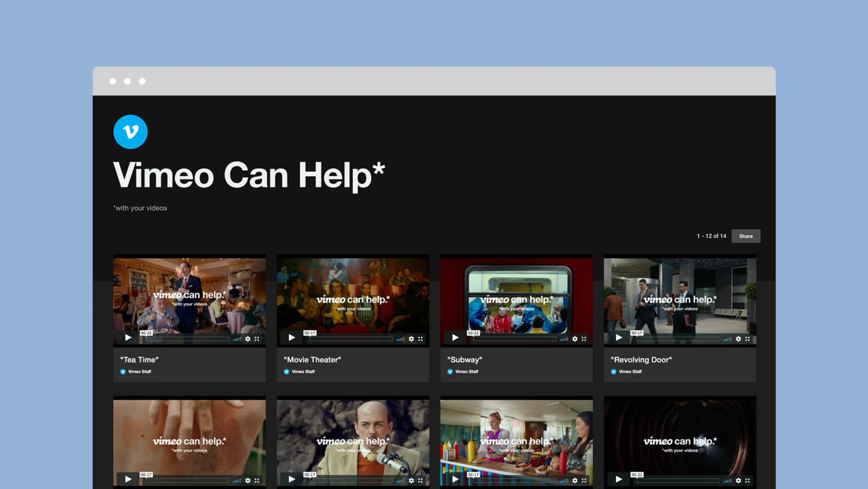Open settings gear on dark tunnel video

coord(738,480)
